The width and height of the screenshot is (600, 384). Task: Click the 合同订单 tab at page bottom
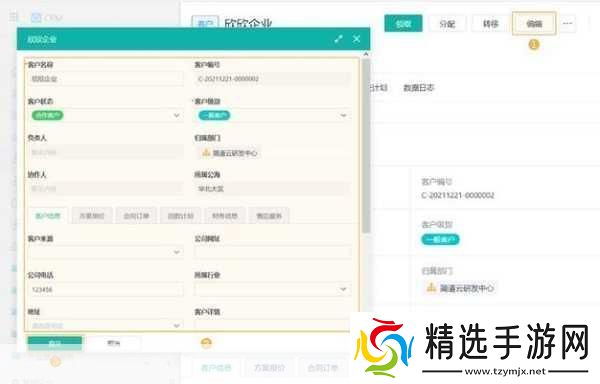point(323,368)
